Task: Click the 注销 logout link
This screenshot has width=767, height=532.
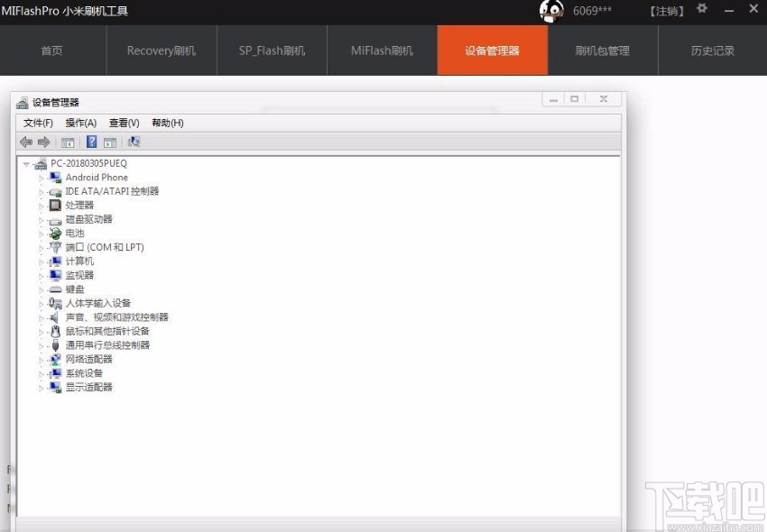Action: pyautogui.click(x=667, y=11)
